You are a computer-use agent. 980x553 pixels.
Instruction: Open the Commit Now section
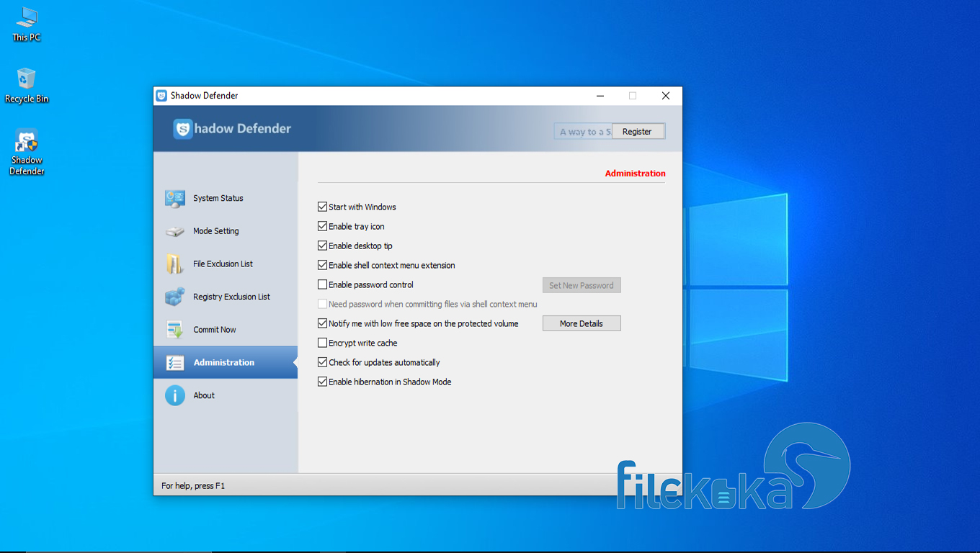226,330
